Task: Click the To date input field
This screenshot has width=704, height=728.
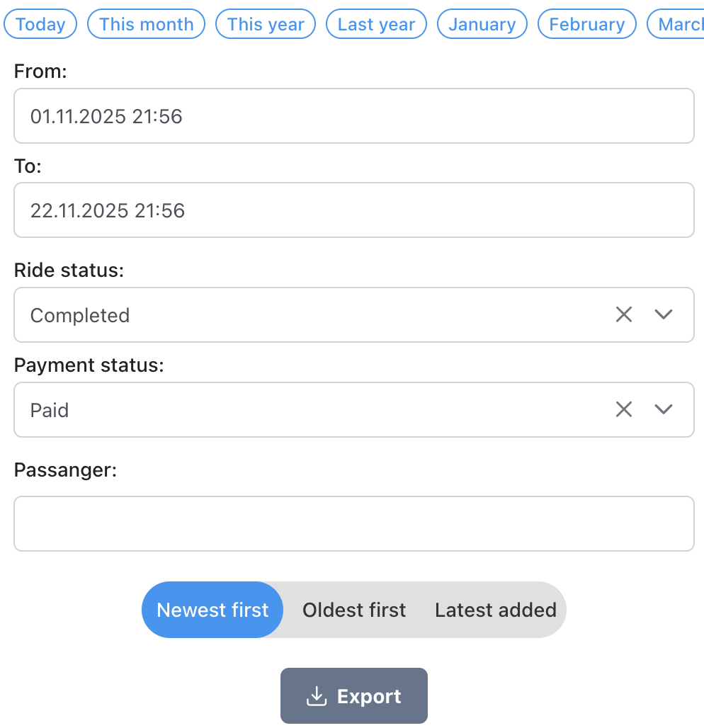Action: [x=354, y=210]
